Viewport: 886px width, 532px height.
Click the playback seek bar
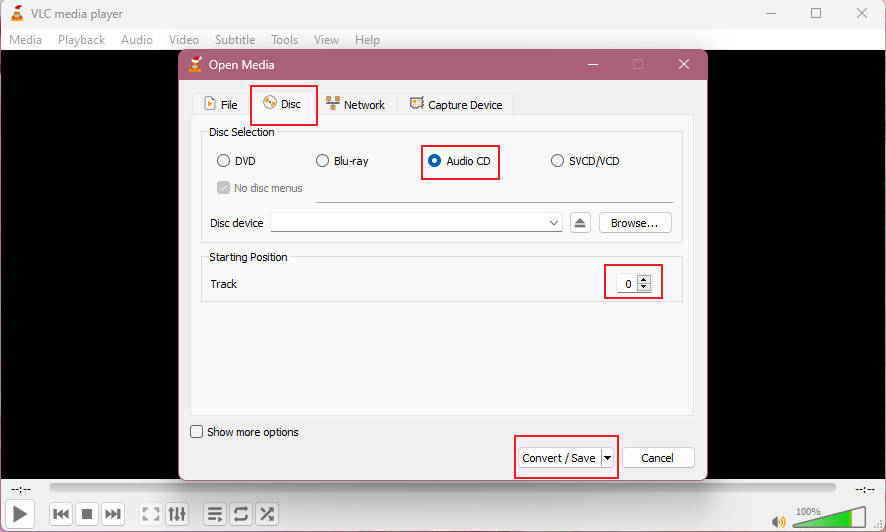tap(442, 487)
